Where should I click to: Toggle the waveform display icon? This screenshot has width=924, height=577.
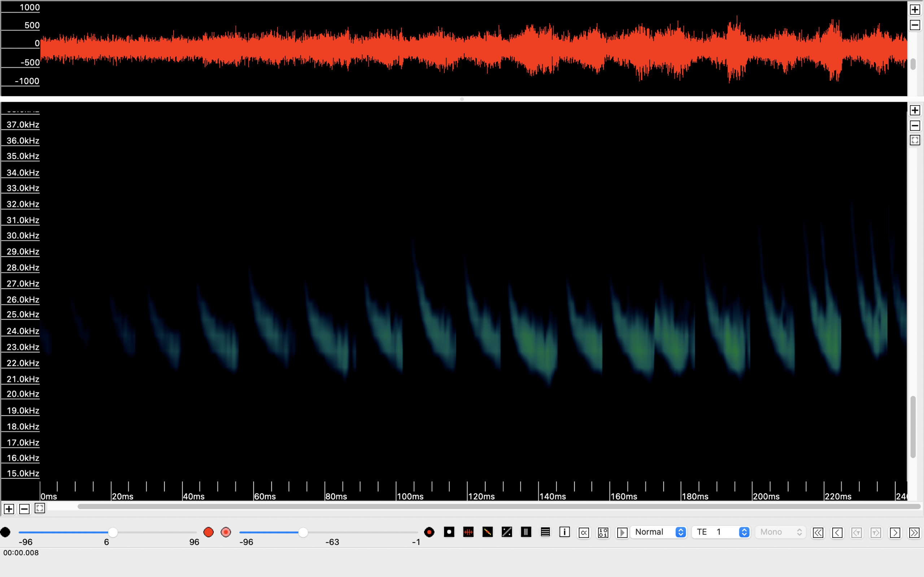[x=468, y=532]
